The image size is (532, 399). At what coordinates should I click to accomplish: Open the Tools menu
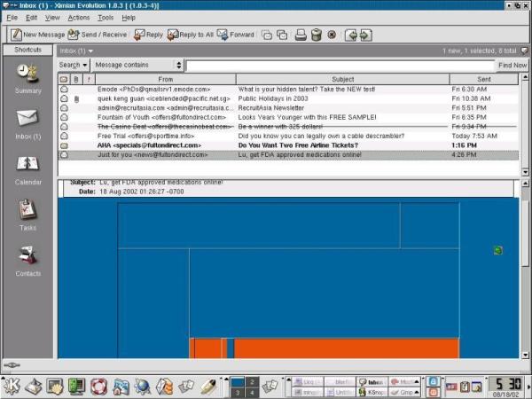pyautogui.click(x=106, y=18)
